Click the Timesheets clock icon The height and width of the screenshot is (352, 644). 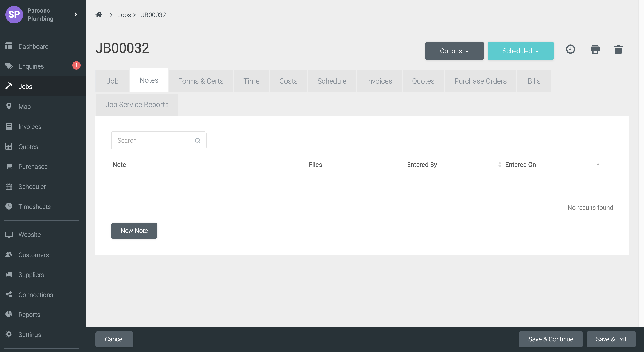pyautogui.click(x=9, y=206)
